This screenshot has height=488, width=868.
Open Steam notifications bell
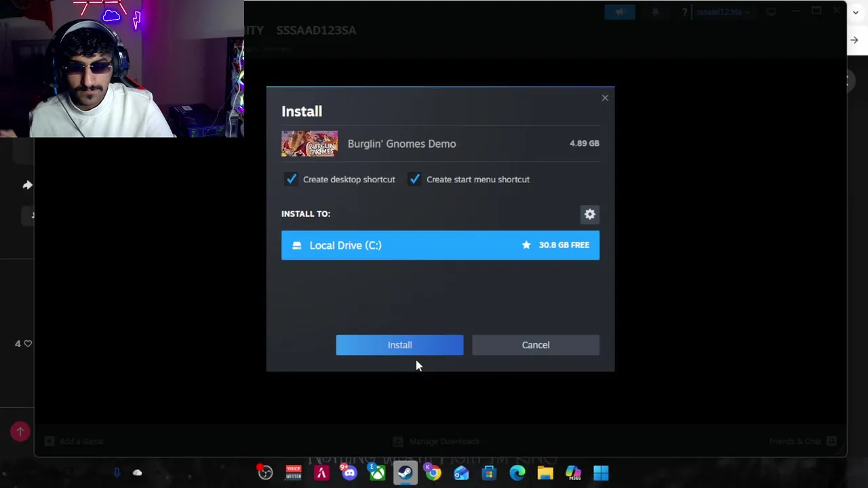pos(655,12)
